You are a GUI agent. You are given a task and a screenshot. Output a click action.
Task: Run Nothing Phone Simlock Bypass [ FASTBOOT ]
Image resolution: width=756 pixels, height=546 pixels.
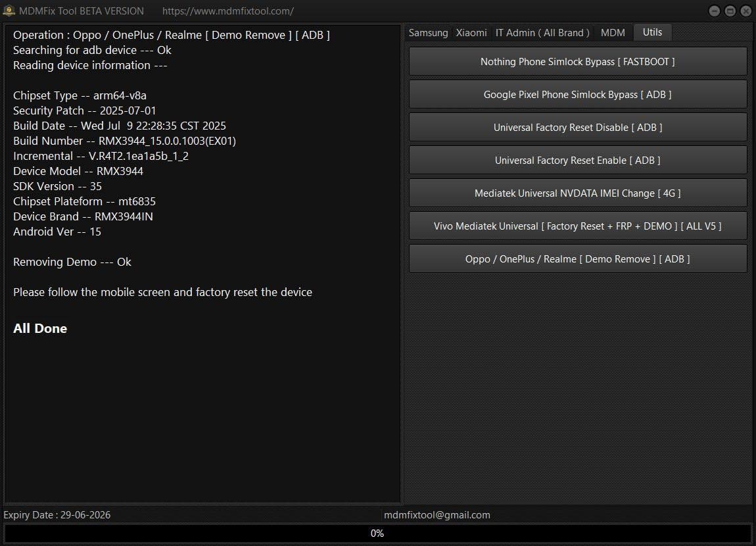pos(577,62)
